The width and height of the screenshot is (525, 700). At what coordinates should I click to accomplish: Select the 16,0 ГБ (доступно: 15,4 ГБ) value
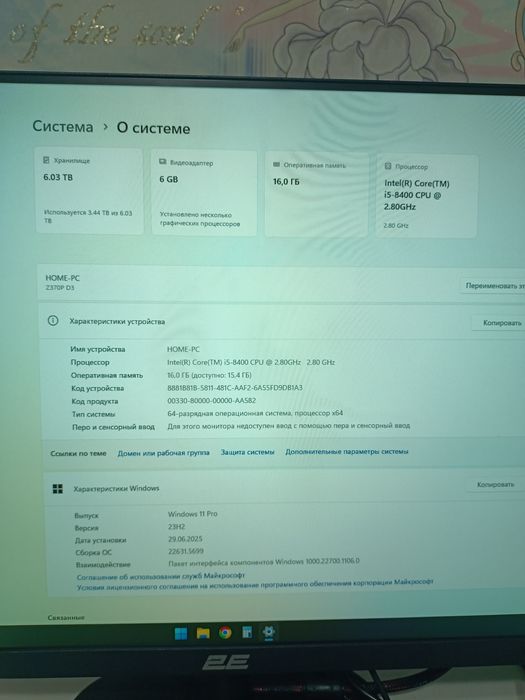click(209, 375)
